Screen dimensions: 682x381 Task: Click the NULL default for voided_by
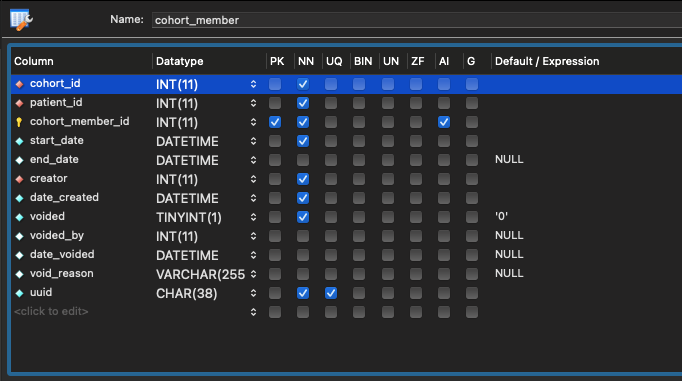(509, 235)
